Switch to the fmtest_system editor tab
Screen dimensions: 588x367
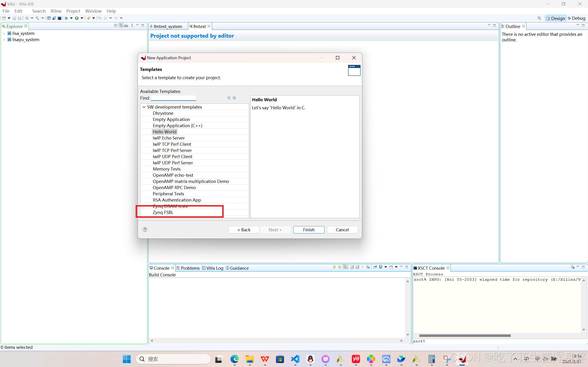[168, 26]
